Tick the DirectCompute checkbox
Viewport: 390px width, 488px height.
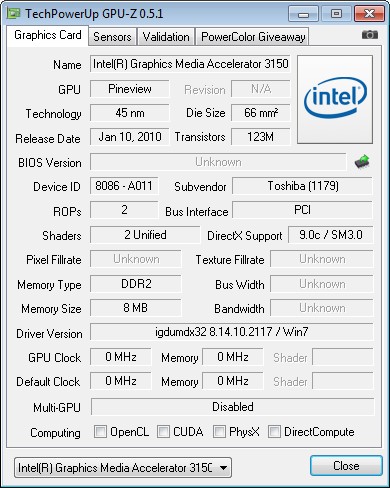[274, 431]
